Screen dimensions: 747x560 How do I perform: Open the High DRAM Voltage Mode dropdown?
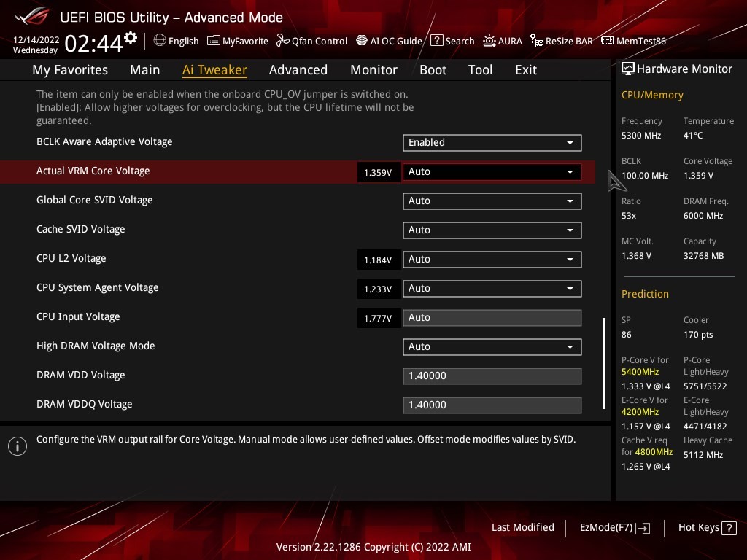click(492, 346)
